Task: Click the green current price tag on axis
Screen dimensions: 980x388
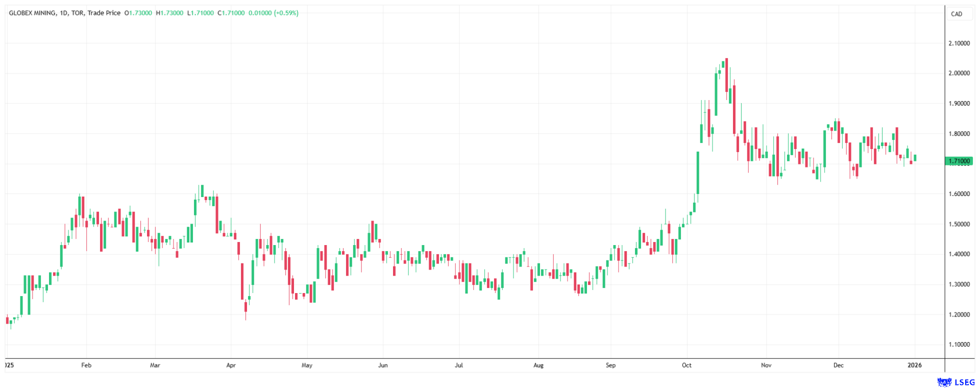Action: (959, 161)
